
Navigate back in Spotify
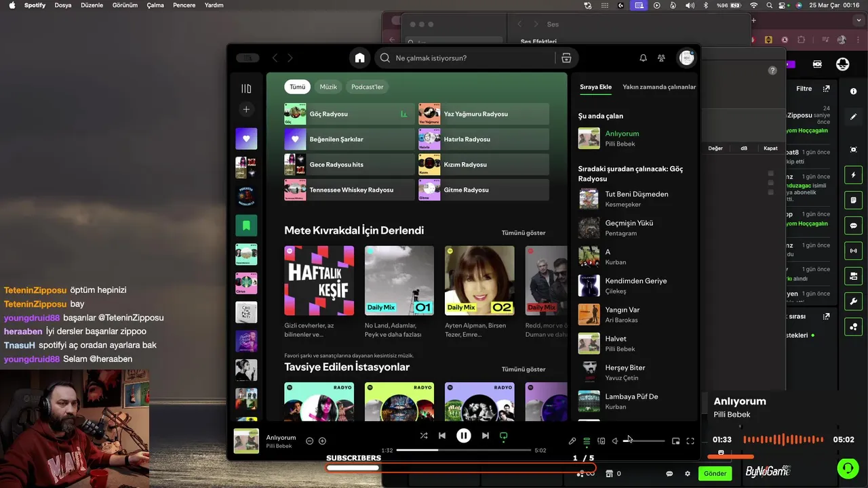point(275,58)
